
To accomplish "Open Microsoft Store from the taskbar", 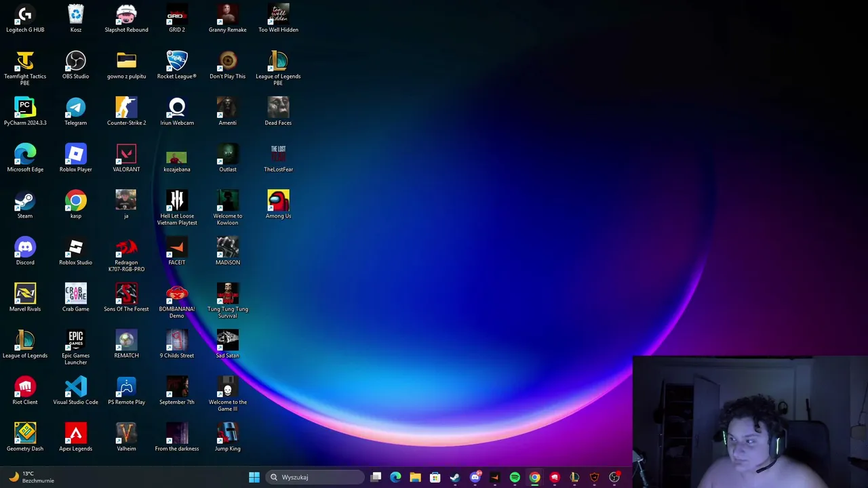I will (x=435, y=477).
